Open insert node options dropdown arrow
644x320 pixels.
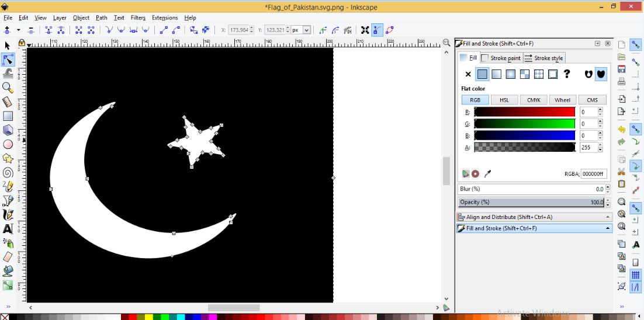point(18,30)
